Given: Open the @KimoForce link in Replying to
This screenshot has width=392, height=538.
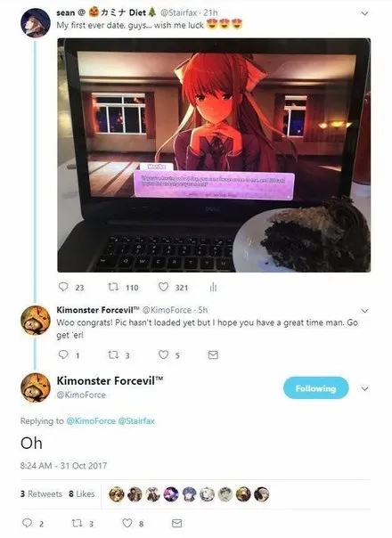Looking at the screenshot, I should [x=91, y=421].
